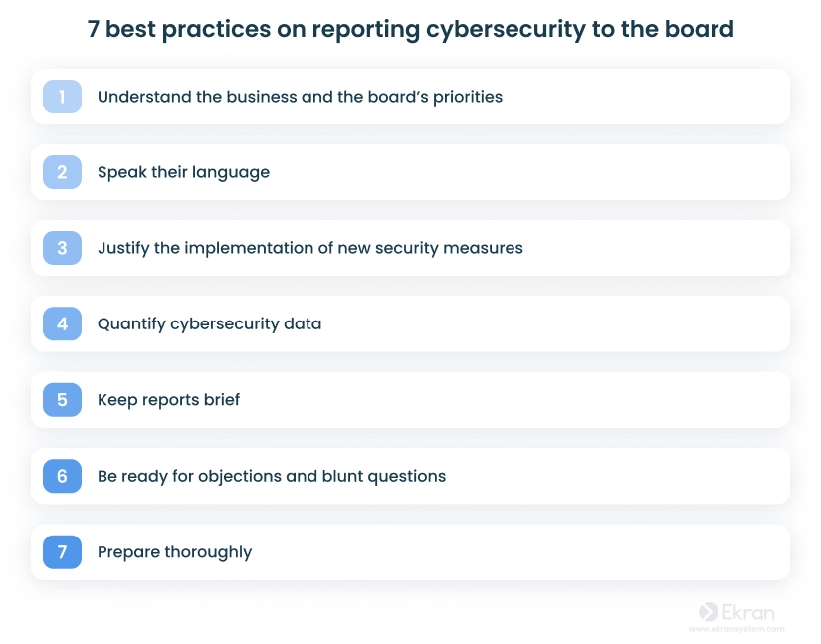This screenshot has width=821, height=644.
Task: Open the www.ekransystem.com link
Action: pyautogui.click(x=736, y=629)
